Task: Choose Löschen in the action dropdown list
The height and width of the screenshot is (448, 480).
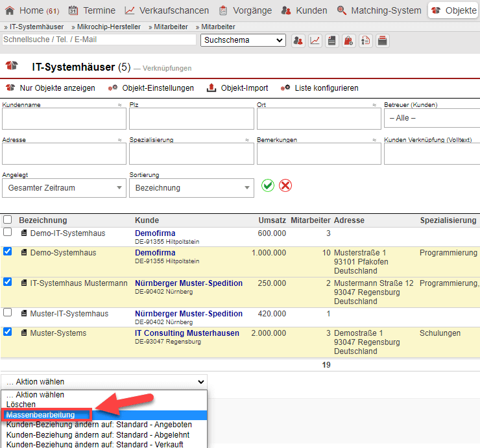Action: pyautogui.click(x=21, y=405)
